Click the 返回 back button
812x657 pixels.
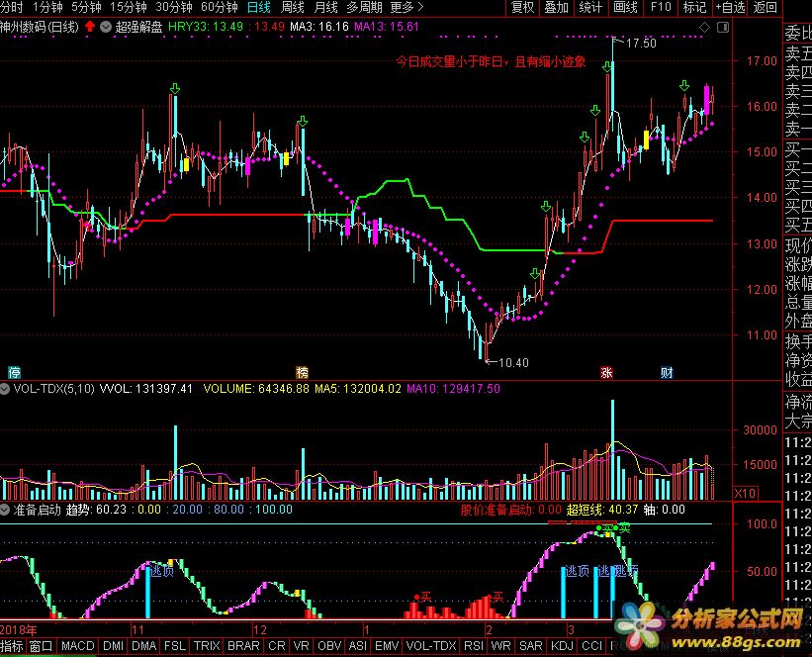[765, 7]
